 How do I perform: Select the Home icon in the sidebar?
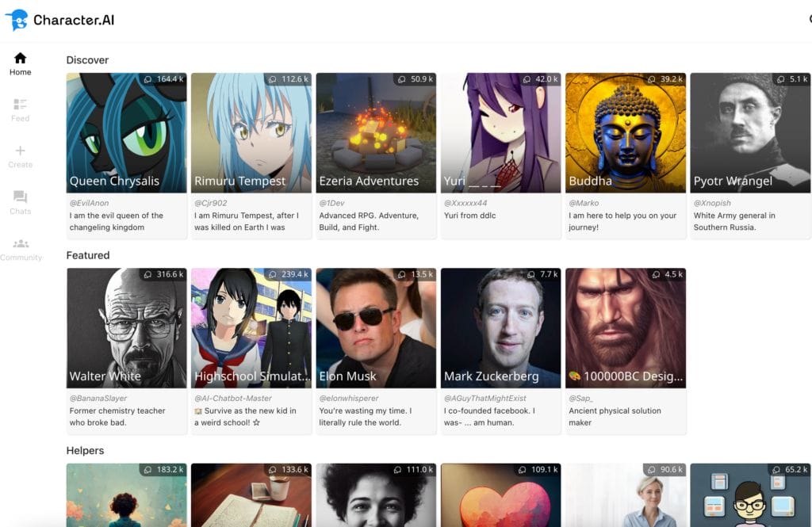20,58
